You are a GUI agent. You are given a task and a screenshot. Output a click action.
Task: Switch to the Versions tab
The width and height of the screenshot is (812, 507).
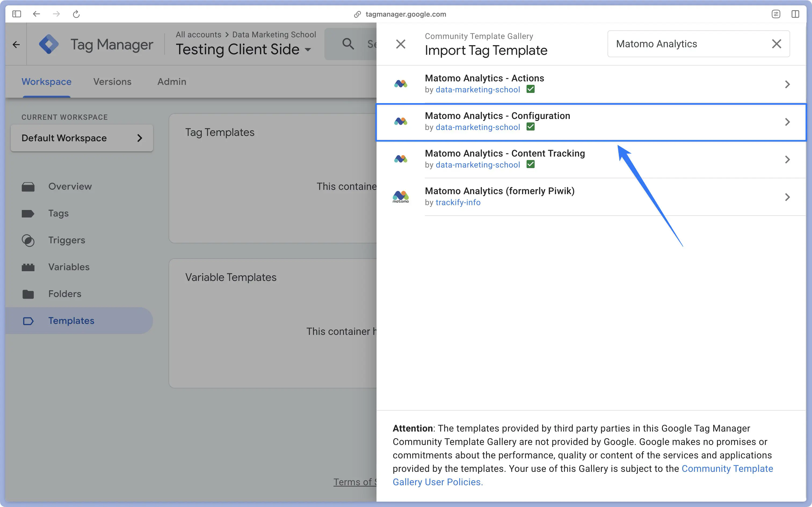(x=112, y=81)
